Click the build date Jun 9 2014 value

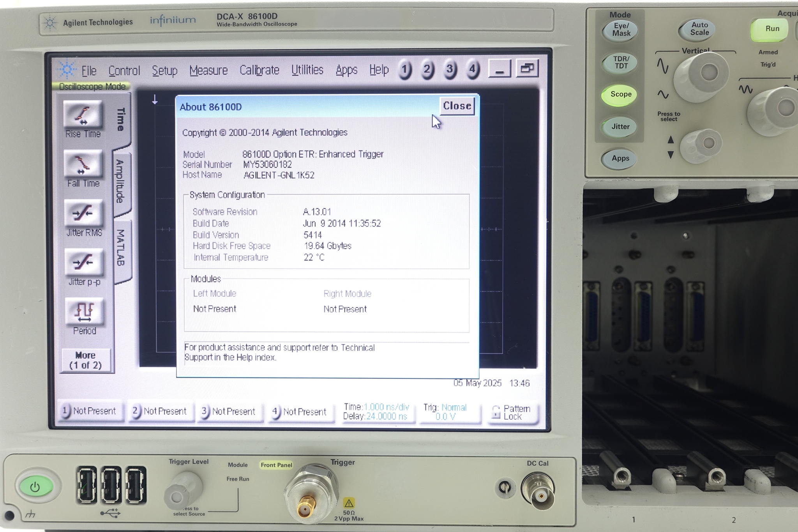tap(342, 223)
